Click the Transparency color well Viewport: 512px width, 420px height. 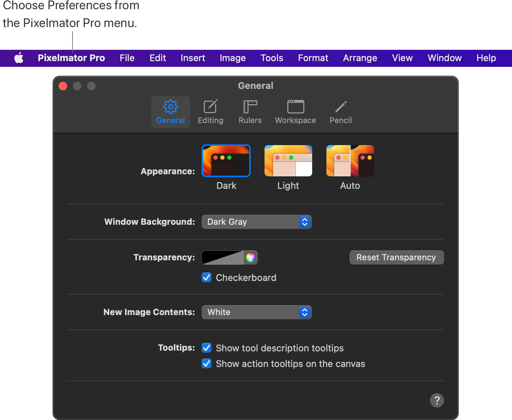[x=223, y=257]
